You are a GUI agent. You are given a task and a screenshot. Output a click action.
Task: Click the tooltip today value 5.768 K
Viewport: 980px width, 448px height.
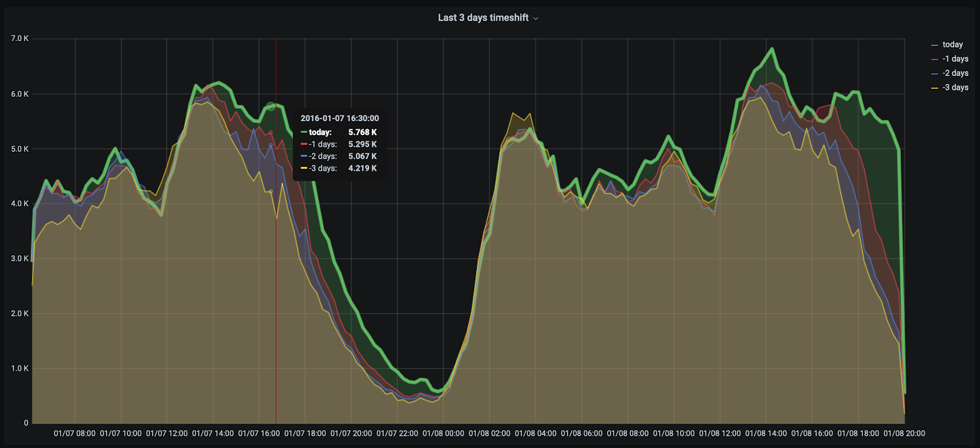(x=362, y=132)
